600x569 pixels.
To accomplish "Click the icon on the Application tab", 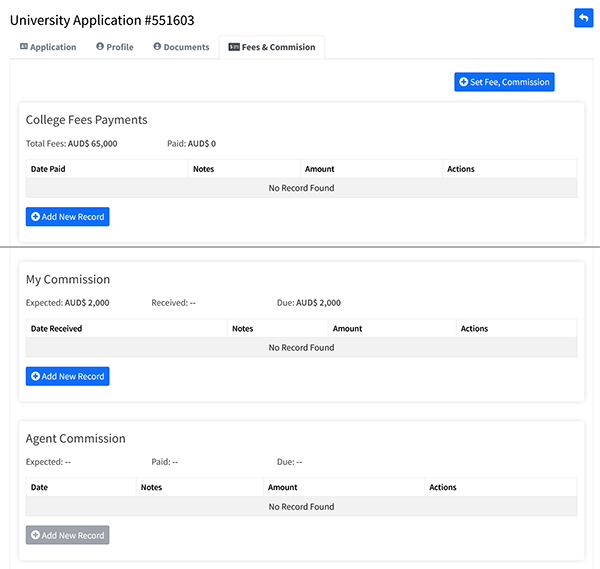I will [x=24, y=47].
